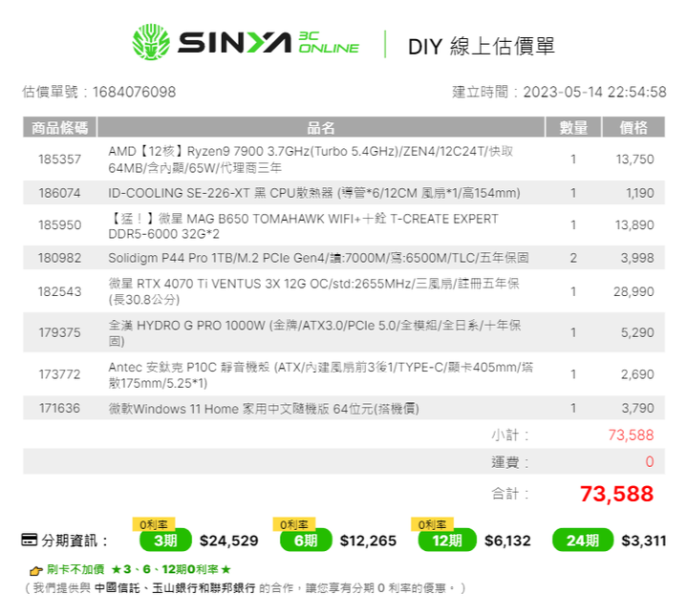Click barcode 182543

tap(59, 291)
